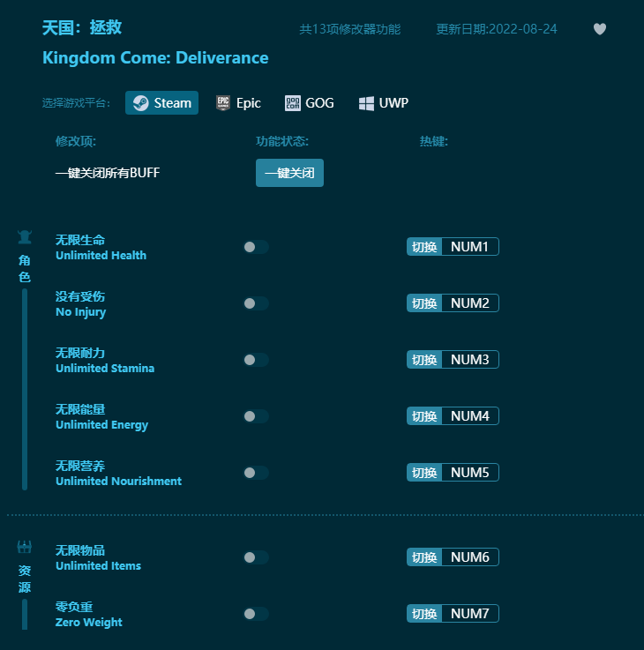
Task: Switch on Unlimited Energy
Action: coord(256,416)
